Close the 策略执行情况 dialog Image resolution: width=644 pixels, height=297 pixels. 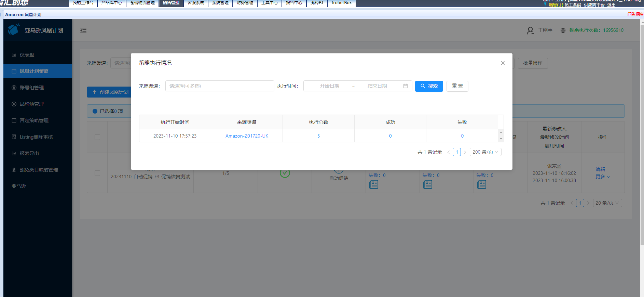(x=503, y=63)
